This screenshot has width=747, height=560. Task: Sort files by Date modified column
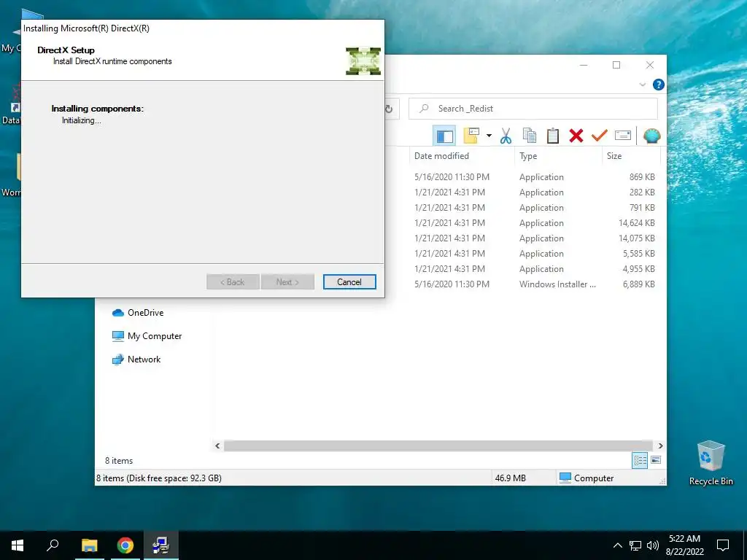[x=462, y=156]
